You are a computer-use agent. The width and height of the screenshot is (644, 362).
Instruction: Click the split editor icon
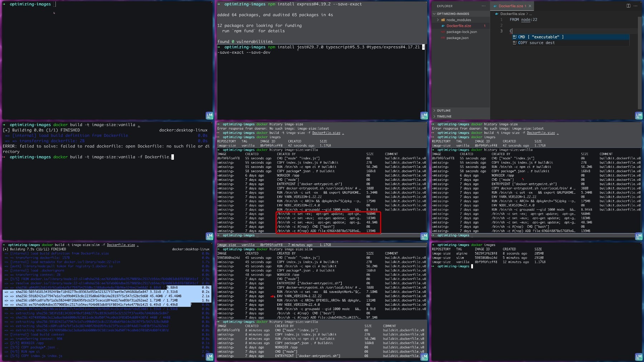[x=628, y=6]
